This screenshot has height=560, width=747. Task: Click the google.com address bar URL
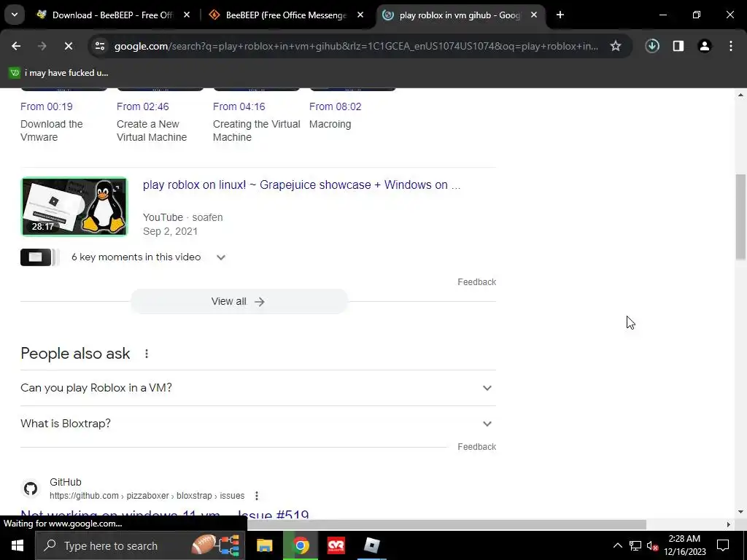(x=356, y=46)
